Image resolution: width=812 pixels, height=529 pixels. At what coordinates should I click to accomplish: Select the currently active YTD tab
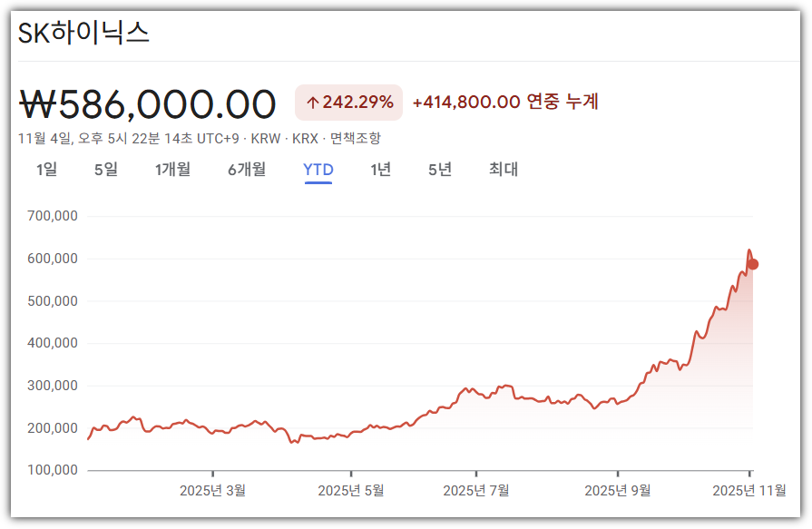[318, 169]
